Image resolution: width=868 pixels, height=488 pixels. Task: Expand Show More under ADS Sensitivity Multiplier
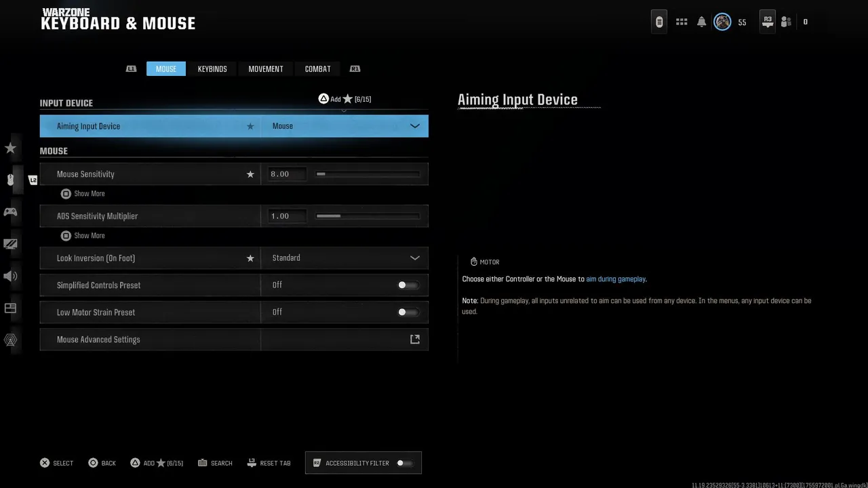83,236
